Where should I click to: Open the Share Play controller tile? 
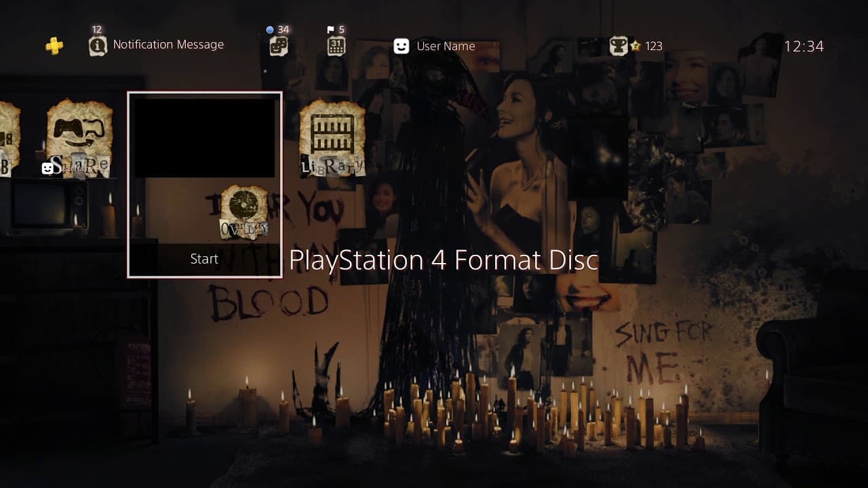pos(79,138)
